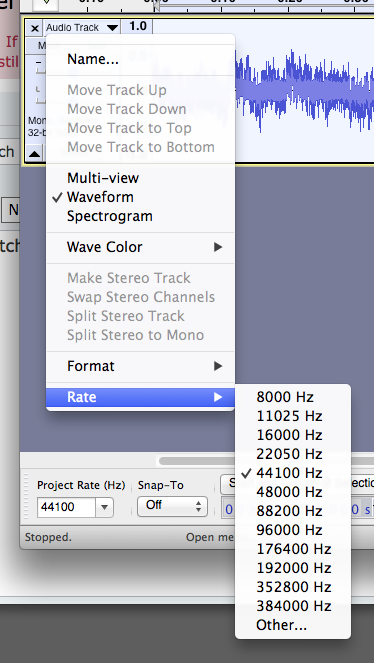Select the highlighted Rate menu item
This screenshot has width=374, height=663.
(x=140, y=397)
